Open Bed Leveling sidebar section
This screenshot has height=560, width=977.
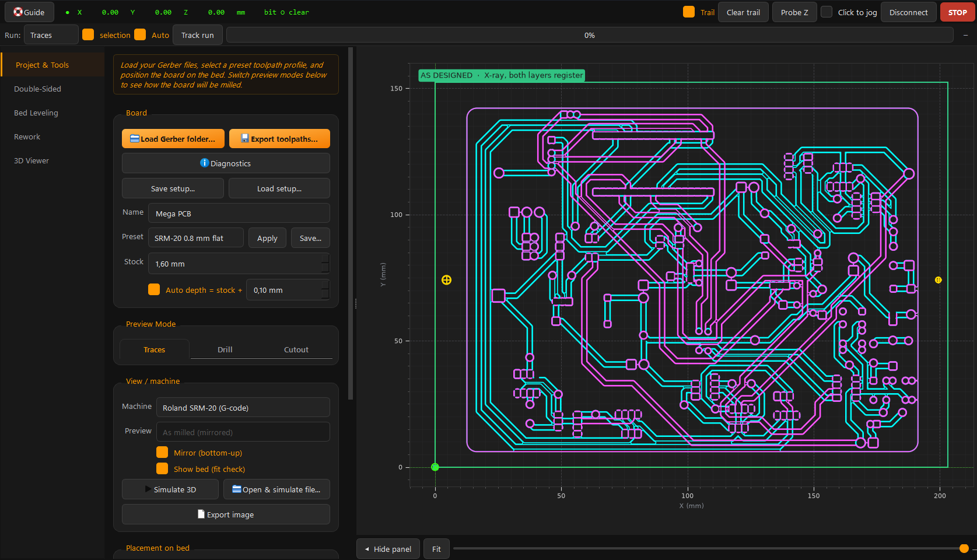52,113
